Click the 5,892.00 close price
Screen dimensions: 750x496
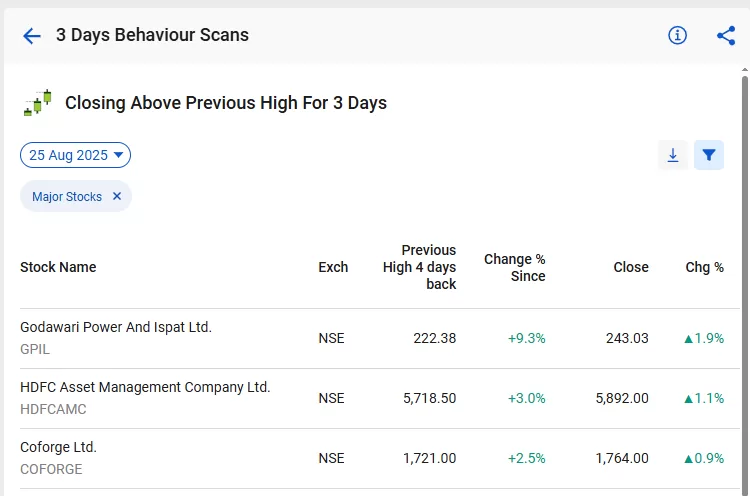coord(622,398)
